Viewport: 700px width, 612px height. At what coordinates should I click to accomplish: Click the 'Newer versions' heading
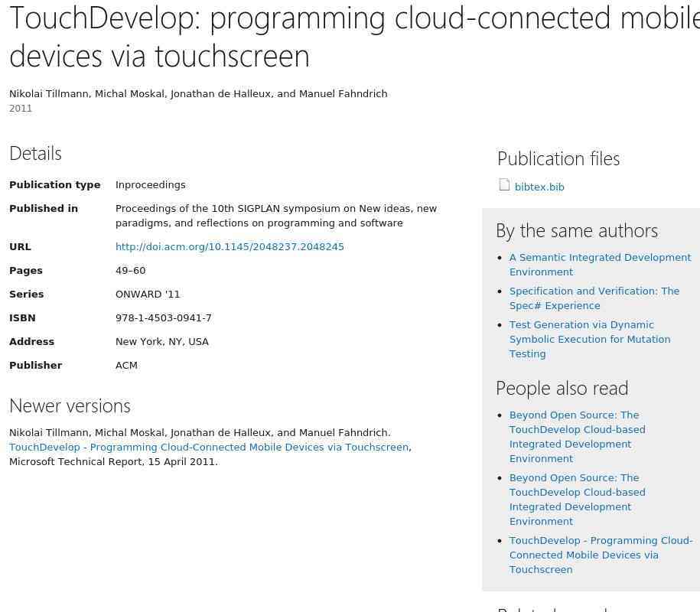pos(70,405)
